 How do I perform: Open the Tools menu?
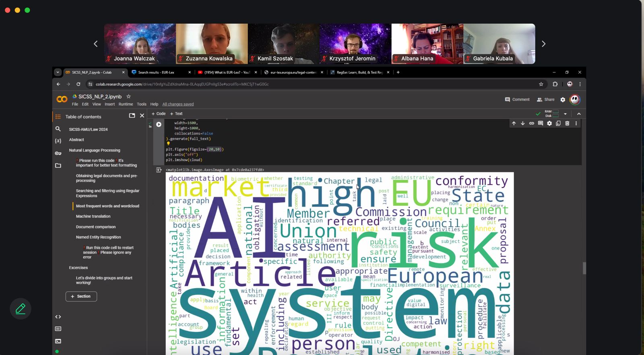142,104
